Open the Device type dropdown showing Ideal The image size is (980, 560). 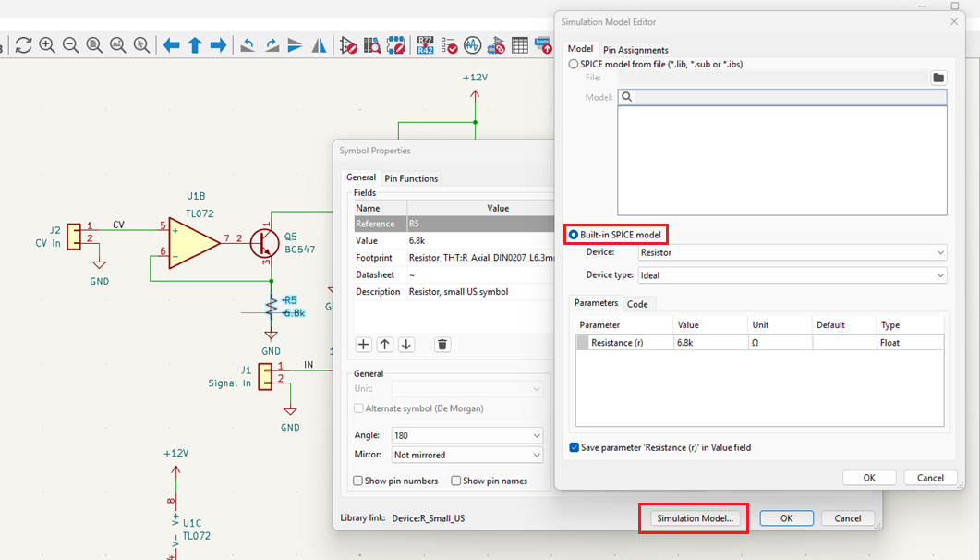(792, 275)
